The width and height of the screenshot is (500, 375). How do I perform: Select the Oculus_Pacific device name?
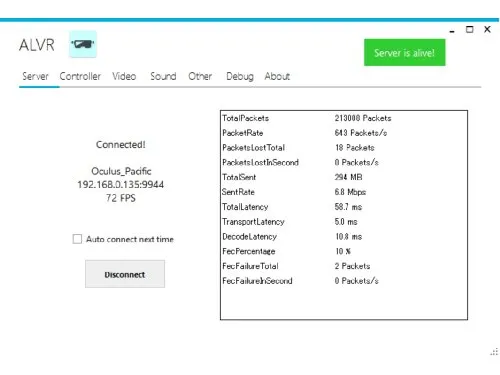[x=121, y=171]
